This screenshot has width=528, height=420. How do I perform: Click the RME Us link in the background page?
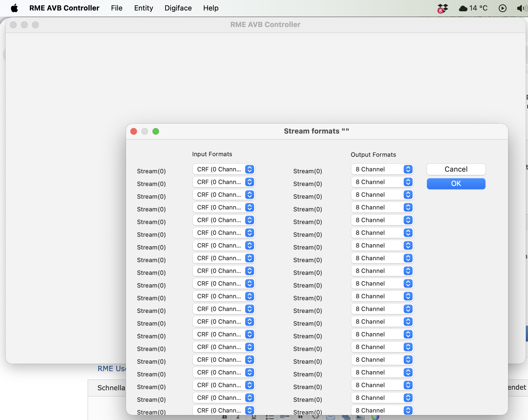[112, 369]
